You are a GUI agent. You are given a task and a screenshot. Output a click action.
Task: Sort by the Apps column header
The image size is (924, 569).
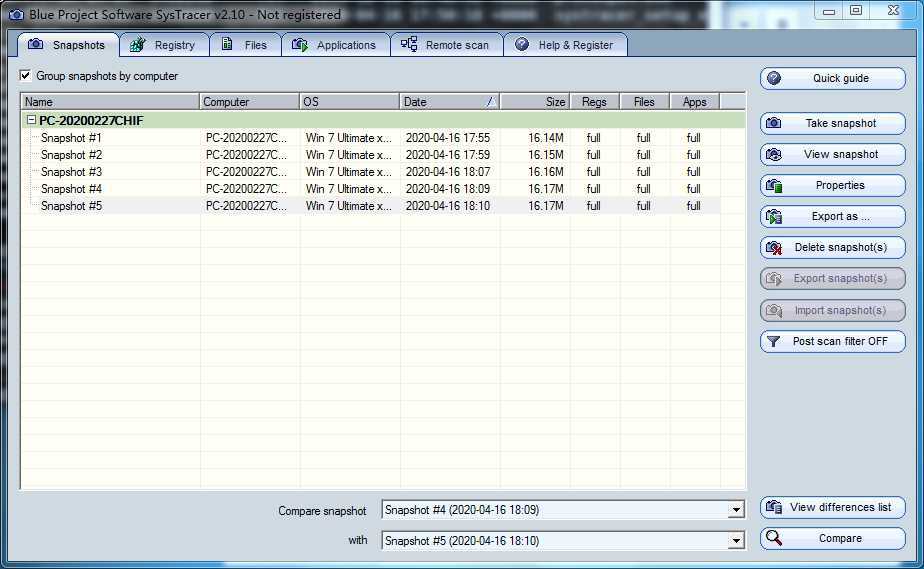click(x=695, y=102)
